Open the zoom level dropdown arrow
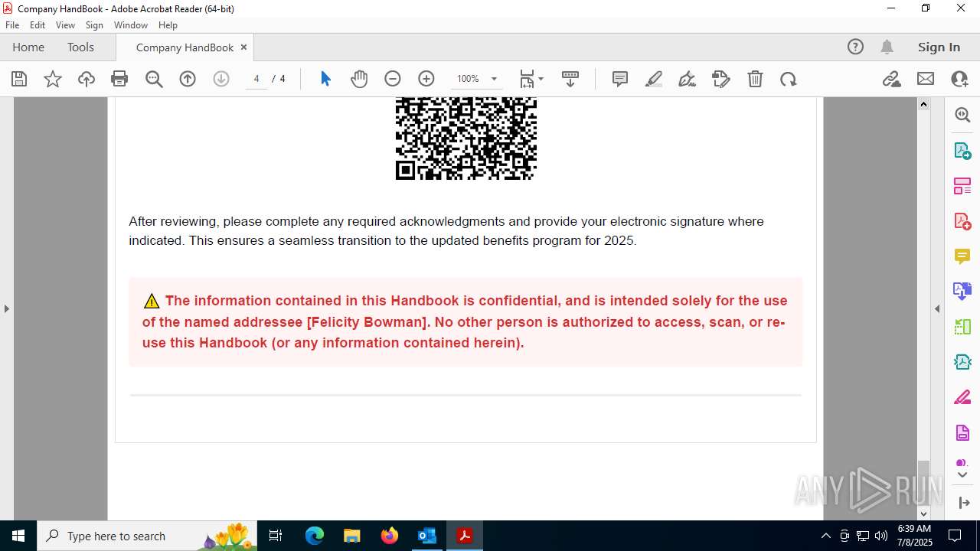Viewport: 980px width, 551px height. point(494,79)
